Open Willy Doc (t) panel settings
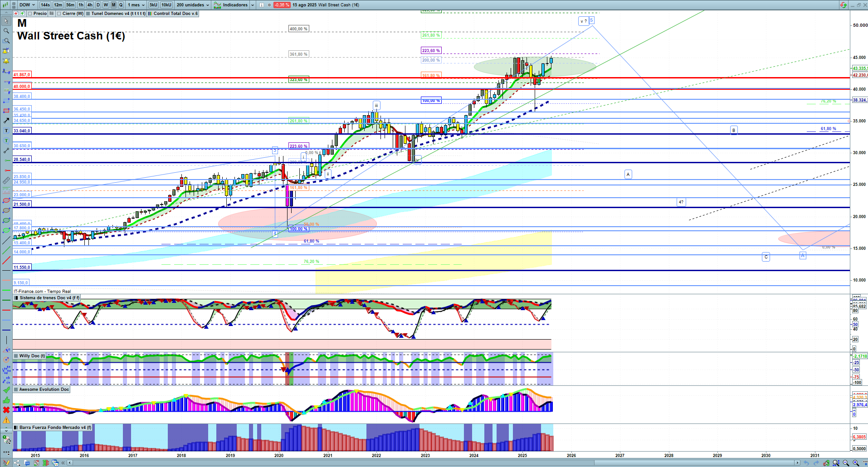 16,356
